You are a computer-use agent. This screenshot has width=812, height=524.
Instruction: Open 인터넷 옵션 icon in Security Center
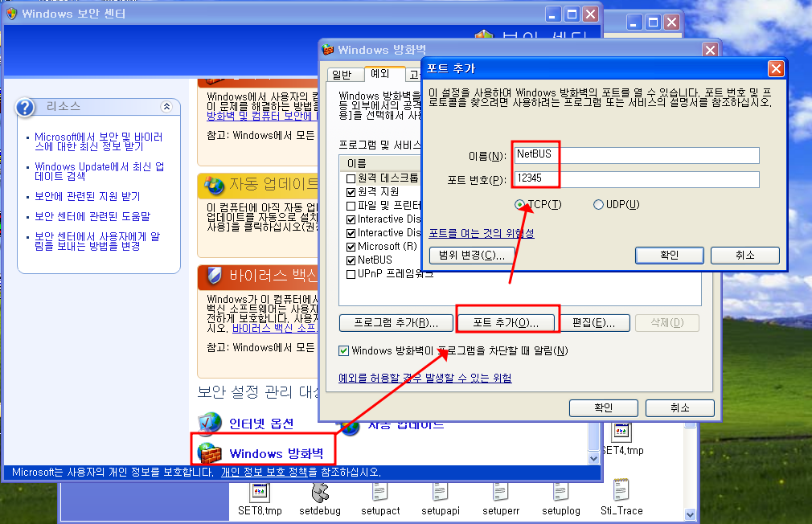click(x=210, y=424)
